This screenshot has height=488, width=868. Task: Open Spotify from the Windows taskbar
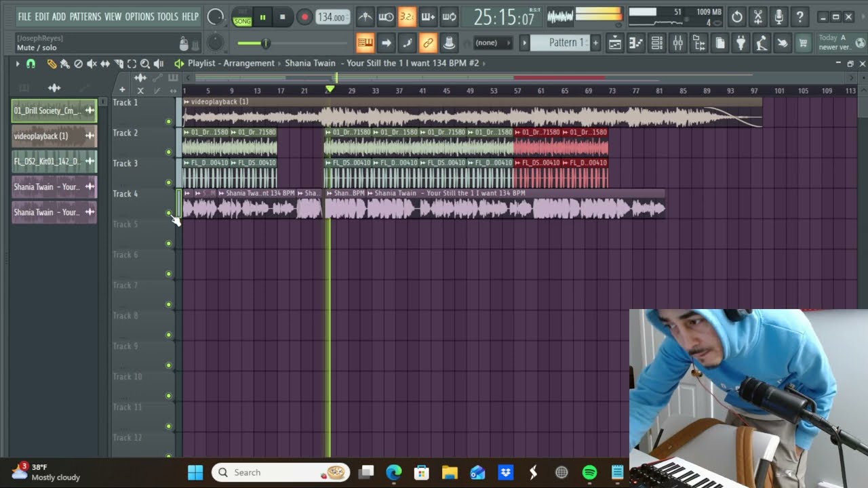589,472
